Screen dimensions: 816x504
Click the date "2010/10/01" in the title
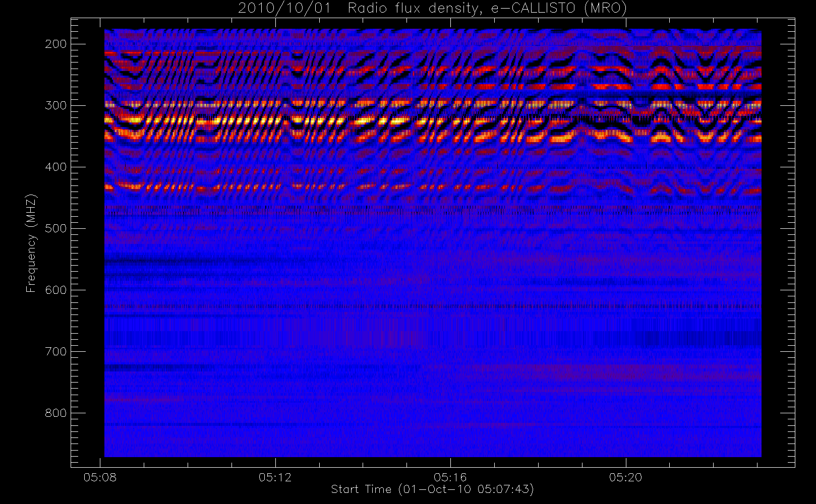(284, 9)
